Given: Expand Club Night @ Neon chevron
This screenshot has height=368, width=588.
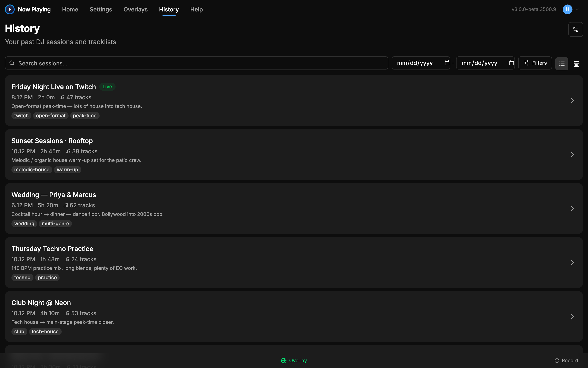Looking at the screenshot, I should [572, 317].
